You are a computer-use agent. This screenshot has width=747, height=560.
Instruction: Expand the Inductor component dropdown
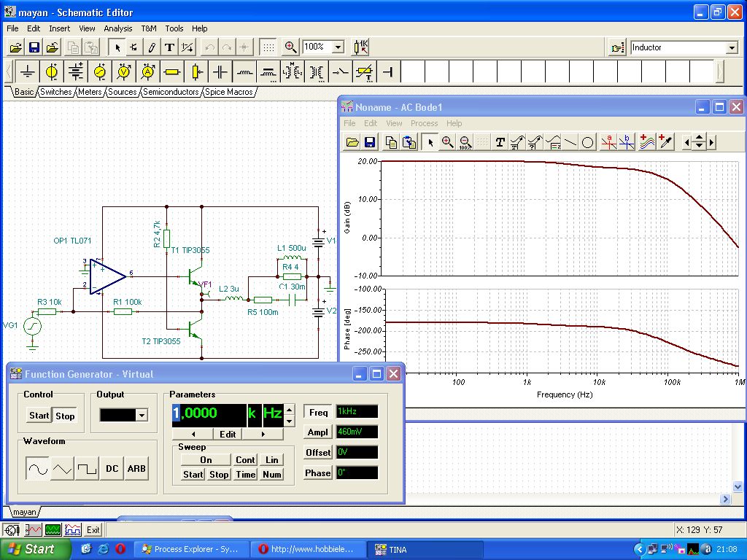[732, 48]
